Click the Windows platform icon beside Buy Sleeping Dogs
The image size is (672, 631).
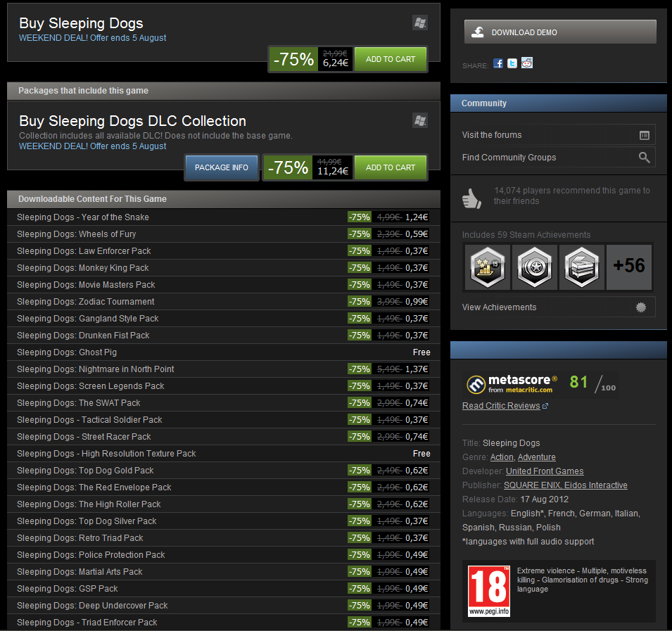[420, 23]
